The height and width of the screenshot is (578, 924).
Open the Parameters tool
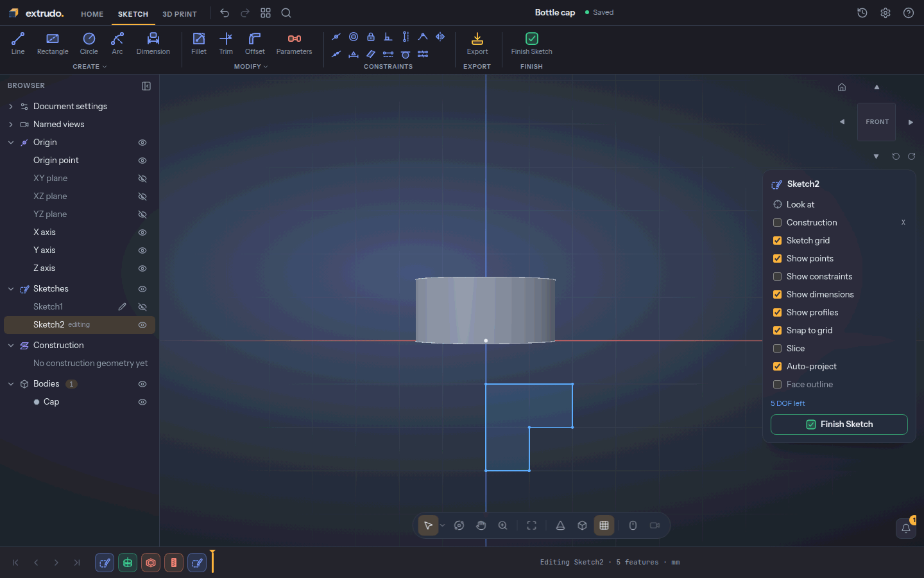coord(295,44)
